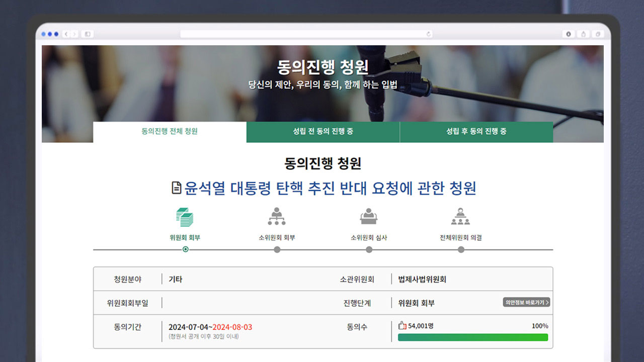Select the 동의진행 전체 청원 tab
Screen dimensions: 644x362
pyautogui.click(x=169, y=132)
